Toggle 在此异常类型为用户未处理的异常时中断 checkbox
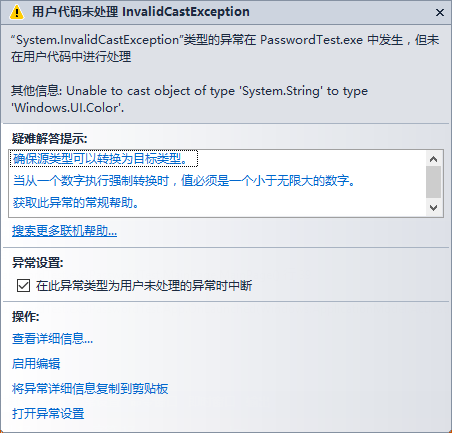Viewport: 452px width, 433px height. point(24,286)
